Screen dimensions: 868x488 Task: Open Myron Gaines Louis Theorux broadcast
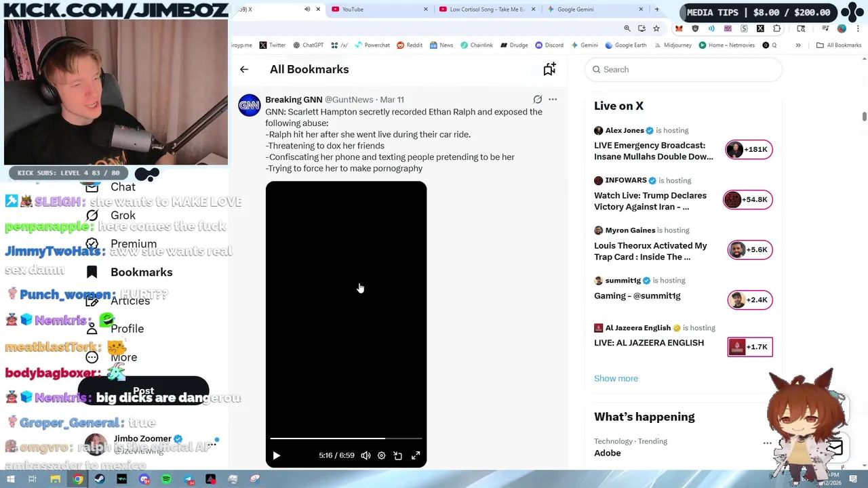tap(650, 251)
